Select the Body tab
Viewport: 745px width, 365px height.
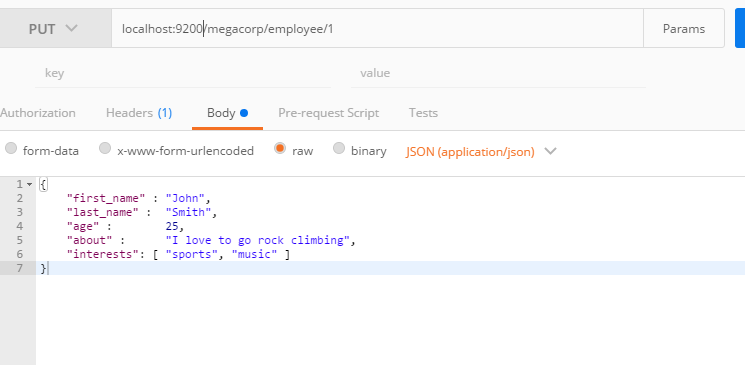click(227, 113)
